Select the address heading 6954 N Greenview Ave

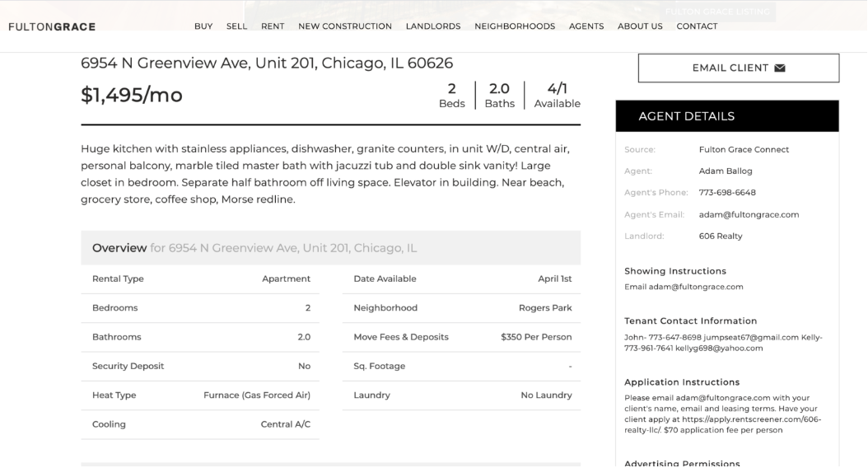click(x=267, y=63)
